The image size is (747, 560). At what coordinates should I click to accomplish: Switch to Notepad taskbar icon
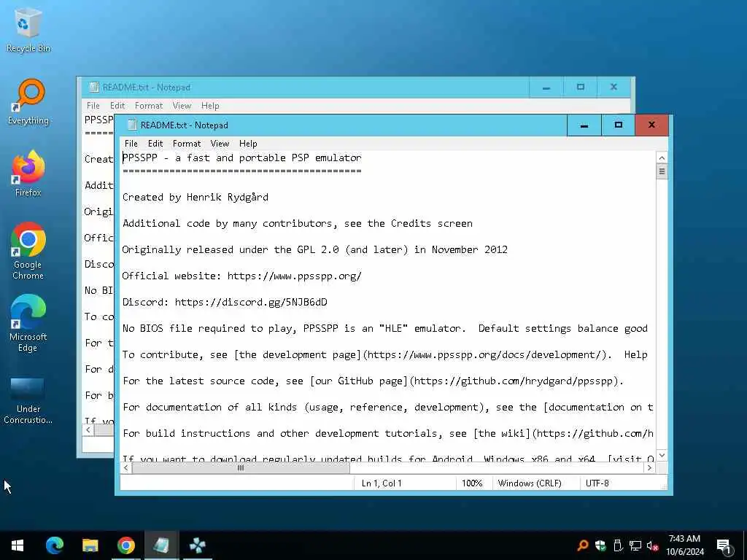point(161,545)
